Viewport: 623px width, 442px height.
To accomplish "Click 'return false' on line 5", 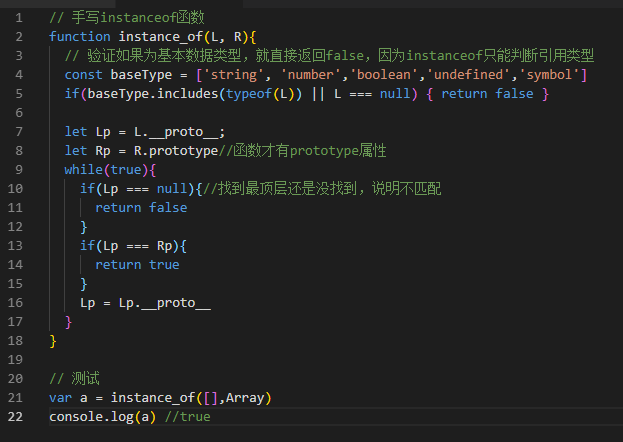I will pos(488,94).
